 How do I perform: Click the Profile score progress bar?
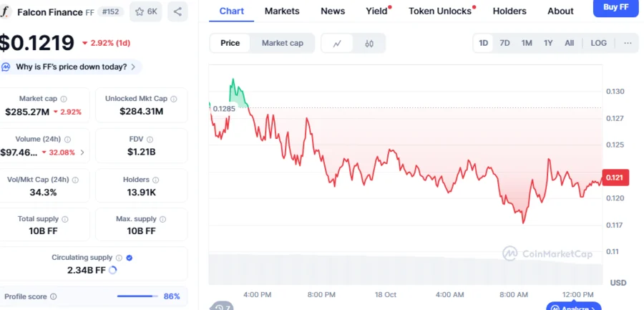click(137, 296)
